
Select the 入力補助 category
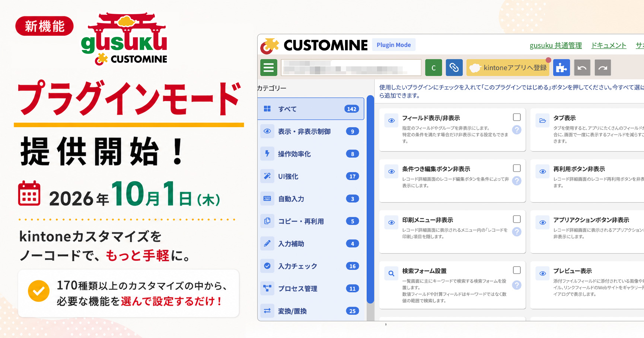click(311, 244)
